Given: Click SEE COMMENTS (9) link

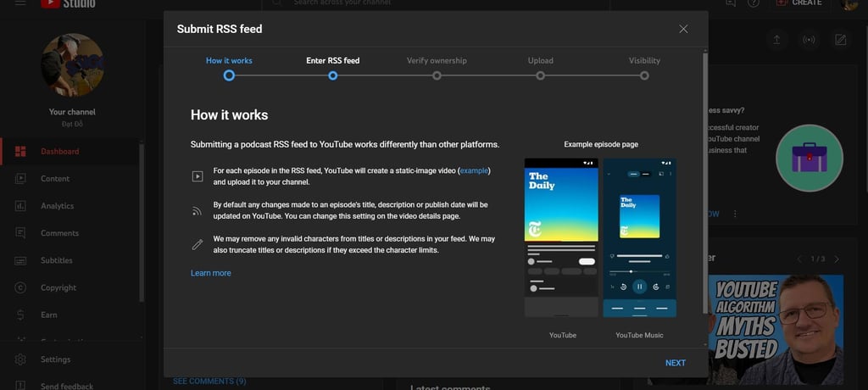Looking at the screenshot, I should pos(209,382).
